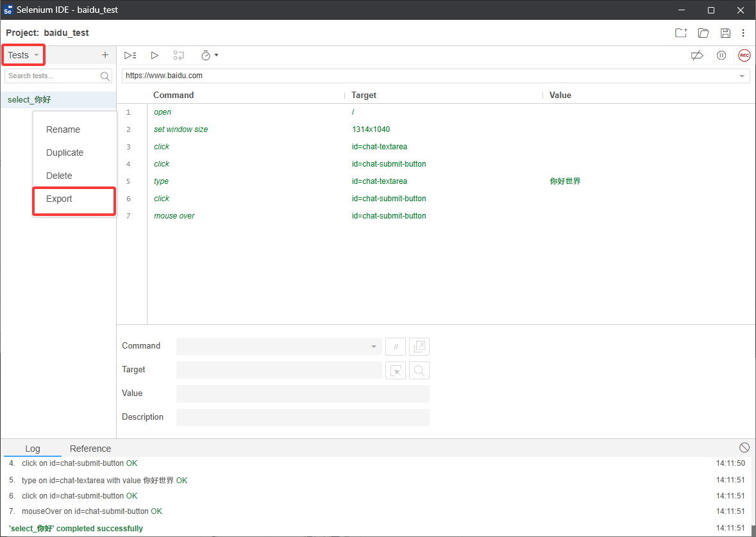756x537 pixels.
Task: Select the type command row
Action: 436,181
